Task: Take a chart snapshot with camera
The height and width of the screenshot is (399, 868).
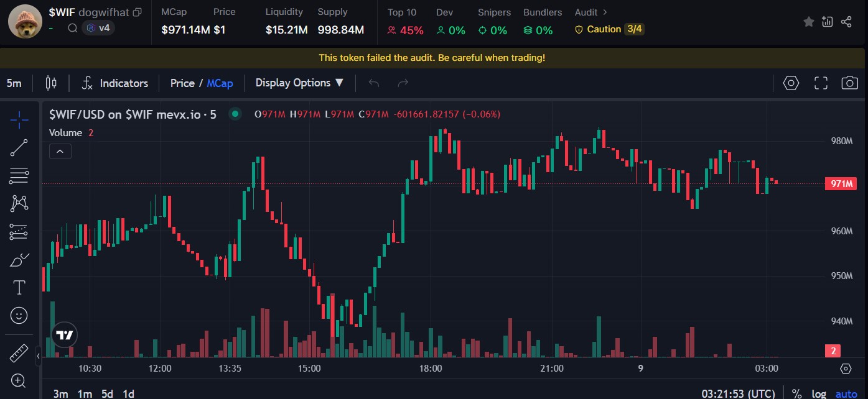Action: [849, 83]
